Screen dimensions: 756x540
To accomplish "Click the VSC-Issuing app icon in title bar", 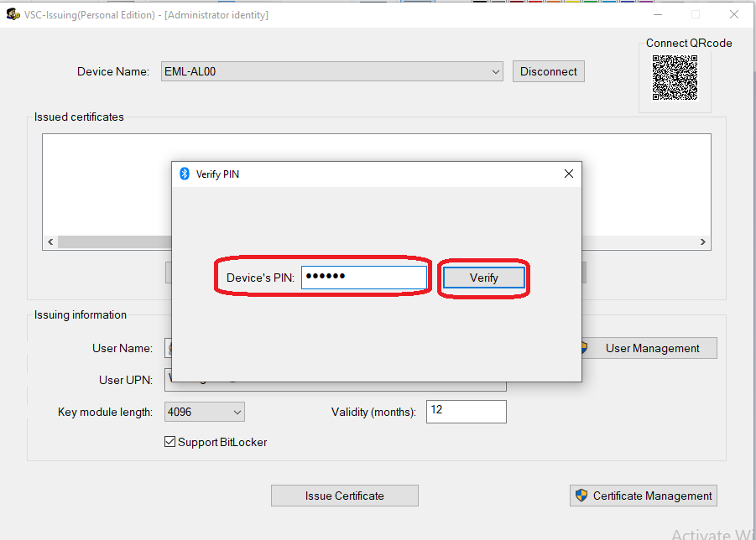I will (13, 14).
